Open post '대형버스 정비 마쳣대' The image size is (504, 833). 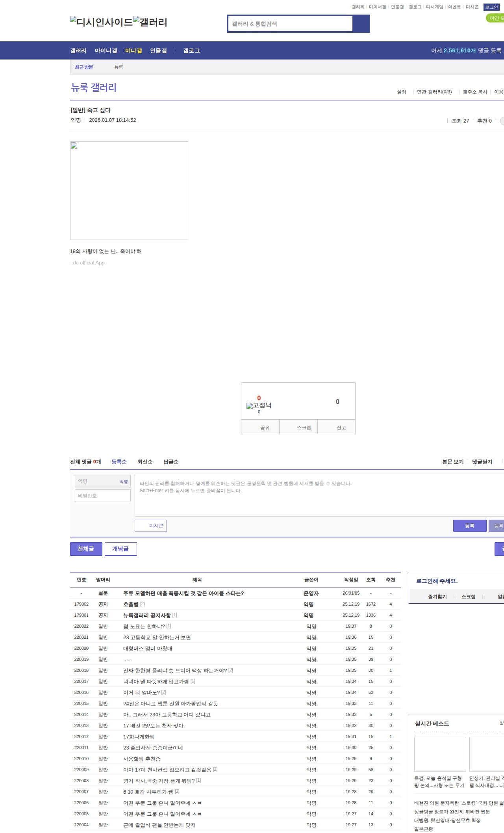click(148, 648)
